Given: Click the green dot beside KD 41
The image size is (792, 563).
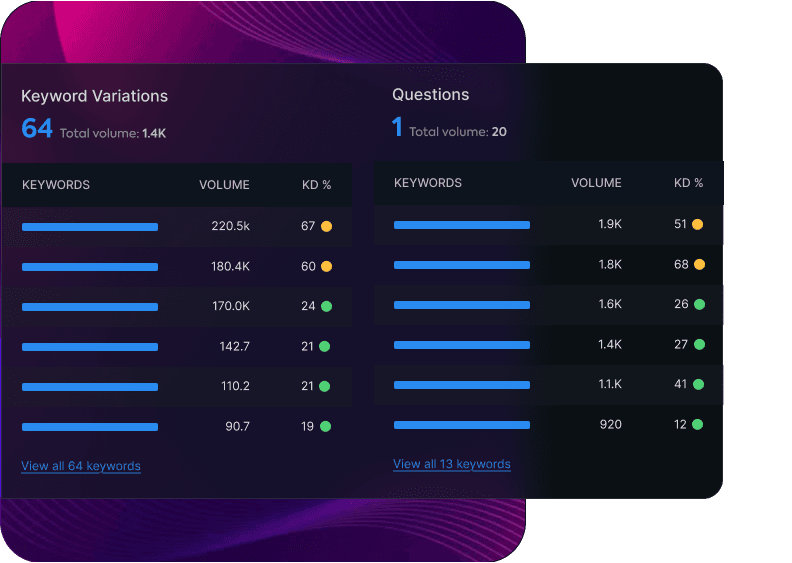Looking at the screenshot, I should click(698, 385).
